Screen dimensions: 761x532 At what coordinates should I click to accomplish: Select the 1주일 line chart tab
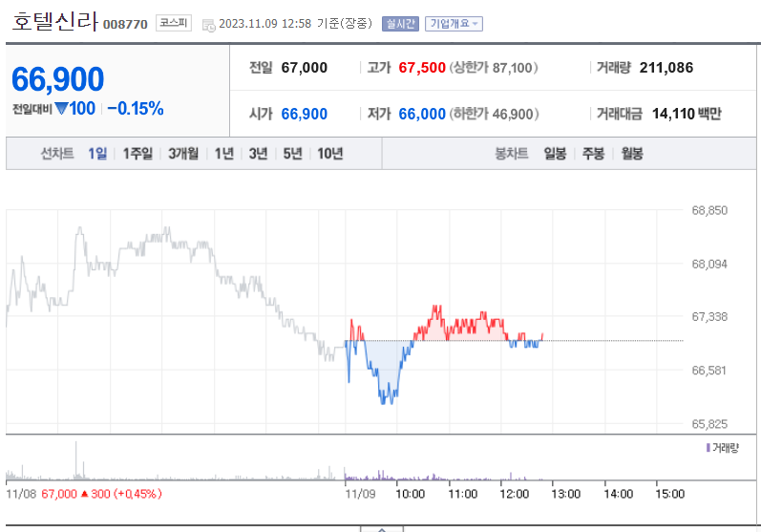(137, 154)
